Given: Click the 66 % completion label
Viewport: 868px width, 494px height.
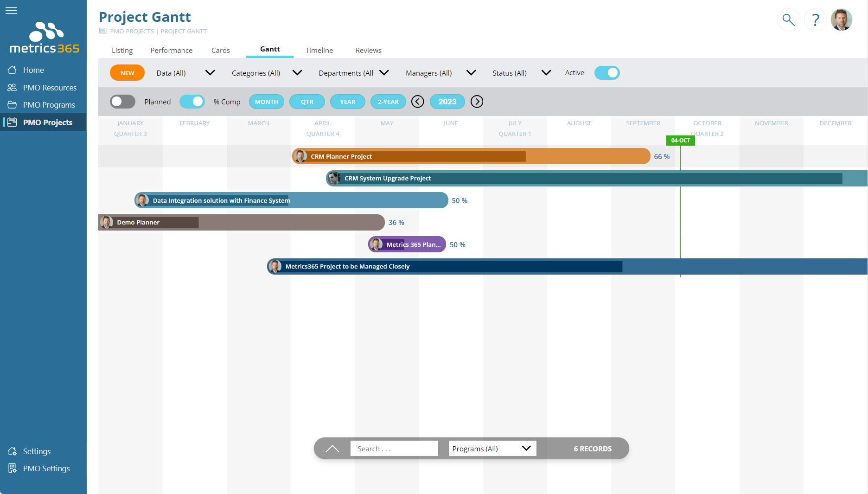Looking at the screenshot, I should coord(662,156).
